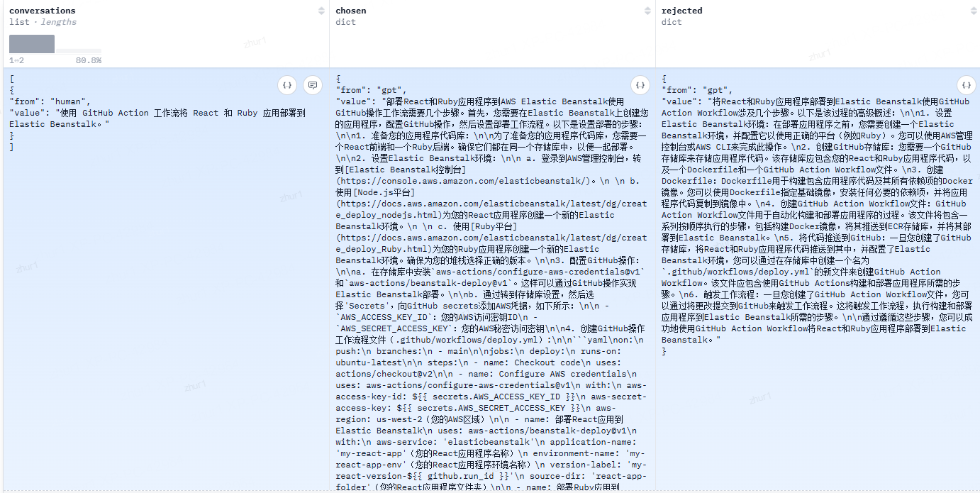Click the '"from": "gpt"' line in chosen cell
Viewport: 980px width, 493px height.
click(x=372, y=90)
